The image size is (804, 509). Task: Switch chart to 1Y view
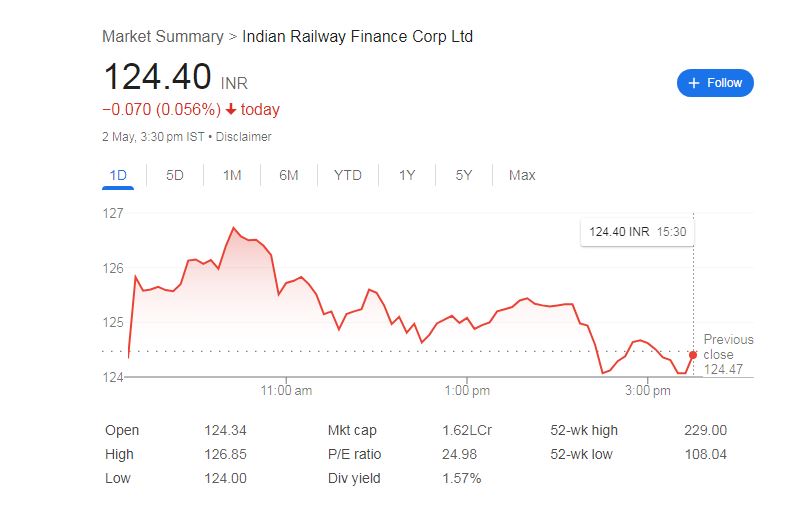click(407, 176)
